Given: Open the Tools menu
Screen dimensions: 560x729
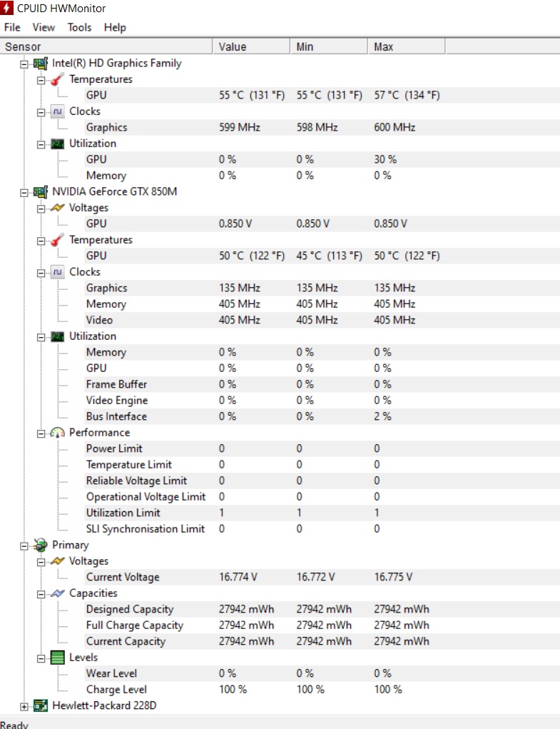Looking at the screenshot, I should click(x=79, y=27).
